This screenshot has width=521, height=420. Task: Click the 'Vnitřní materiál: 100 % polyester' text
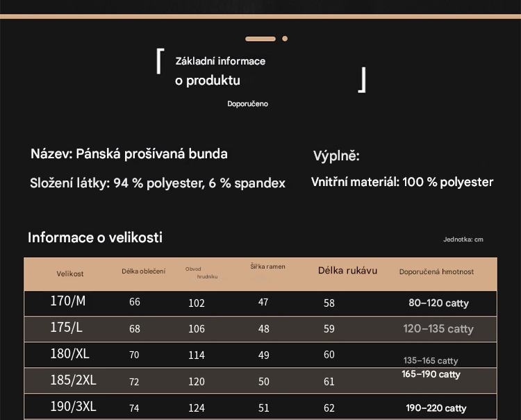[x=402, y=182]
